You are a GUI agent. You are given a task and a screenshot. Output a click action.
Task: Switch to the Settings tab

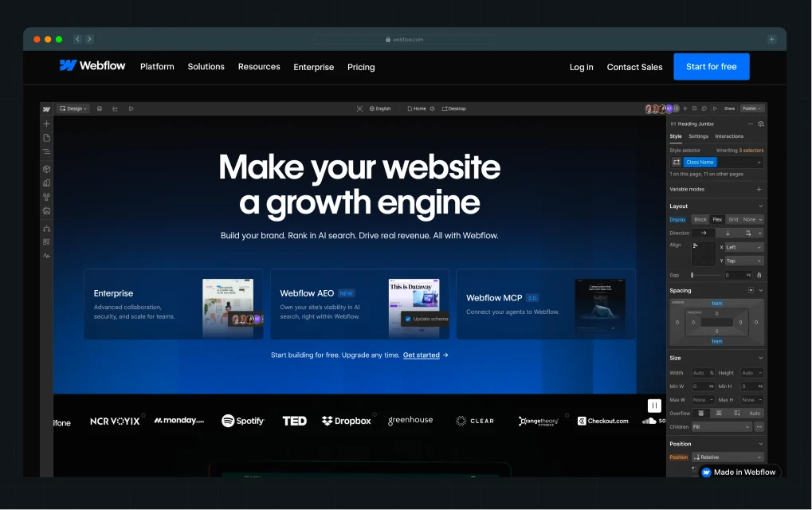tap(698, 136)
